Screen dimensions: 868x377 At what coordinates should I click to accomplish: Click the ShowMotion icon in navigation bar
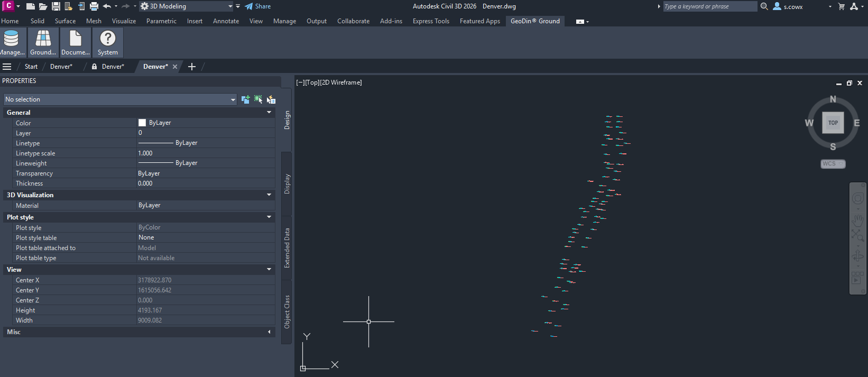[x=857, y=277]
